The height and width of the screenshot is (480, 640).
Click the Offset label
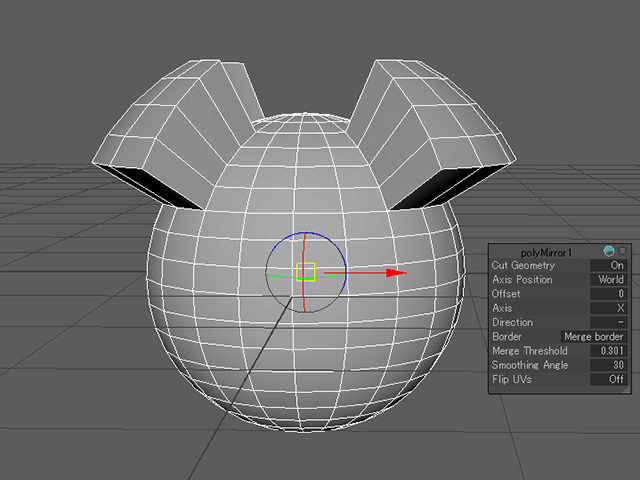(x=506, y=294)
